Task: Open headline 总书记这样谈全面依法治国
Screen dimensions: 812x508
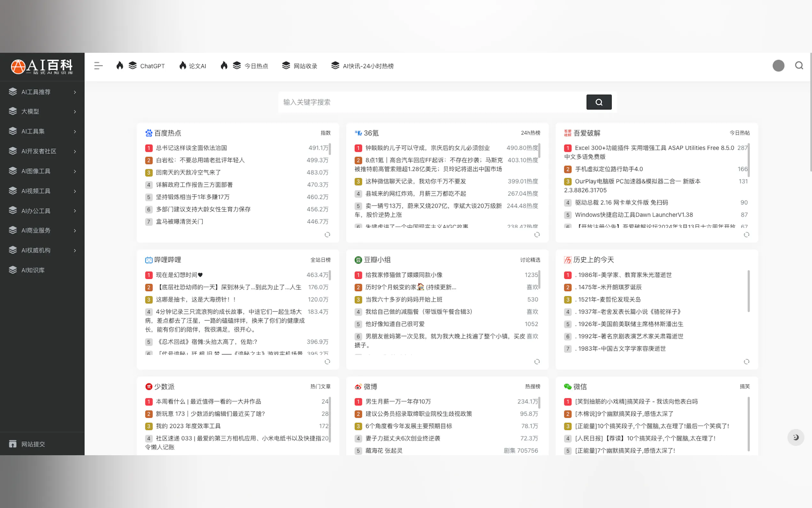Action: coord(191,148)
